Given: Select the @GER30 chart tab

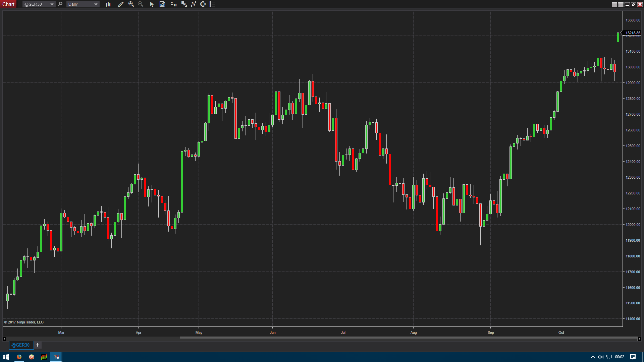Looking at the screenshot, I should (20, 345).
